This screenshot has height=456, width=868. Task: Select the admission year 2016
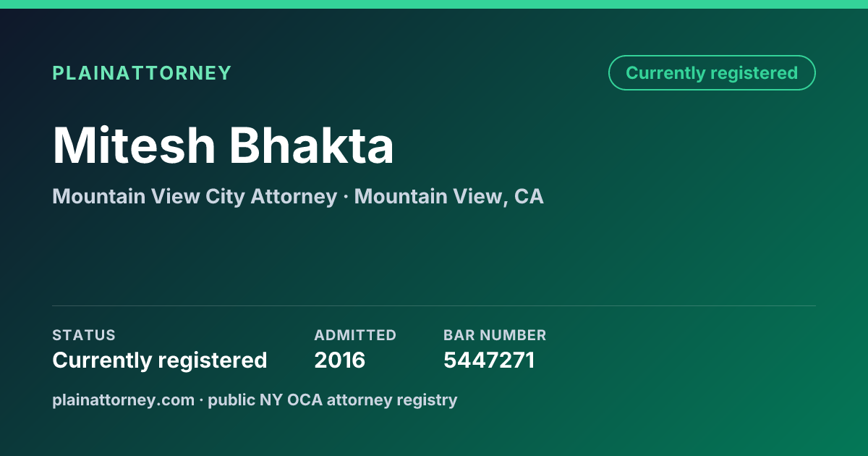(340, 360)
